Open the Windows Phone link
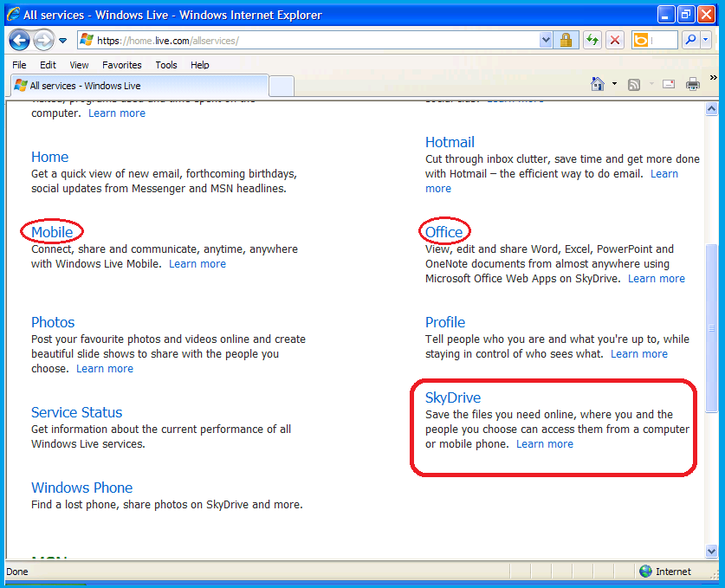Image resolution: width=725 pixels, height=588 pixels. tap(81, 488)
